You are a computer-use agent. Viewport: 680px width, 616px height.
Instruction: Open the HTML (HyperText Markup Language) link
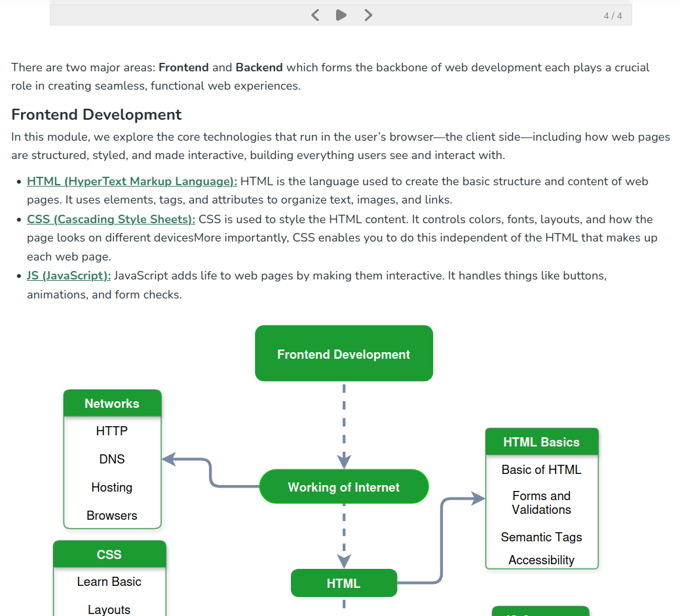132,181
